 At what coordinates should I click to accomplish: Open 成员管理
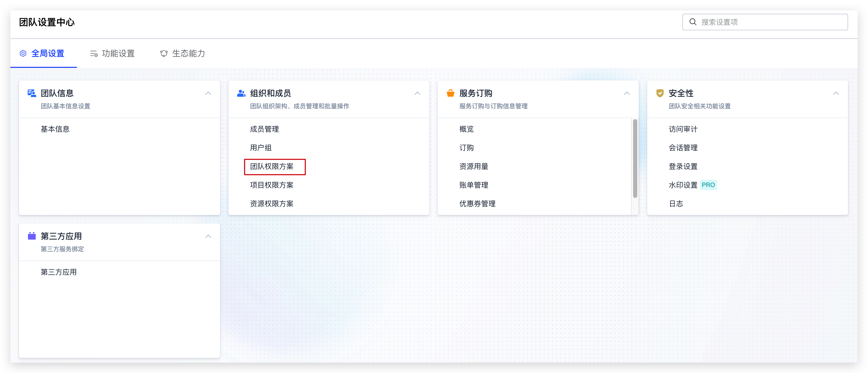264,129
